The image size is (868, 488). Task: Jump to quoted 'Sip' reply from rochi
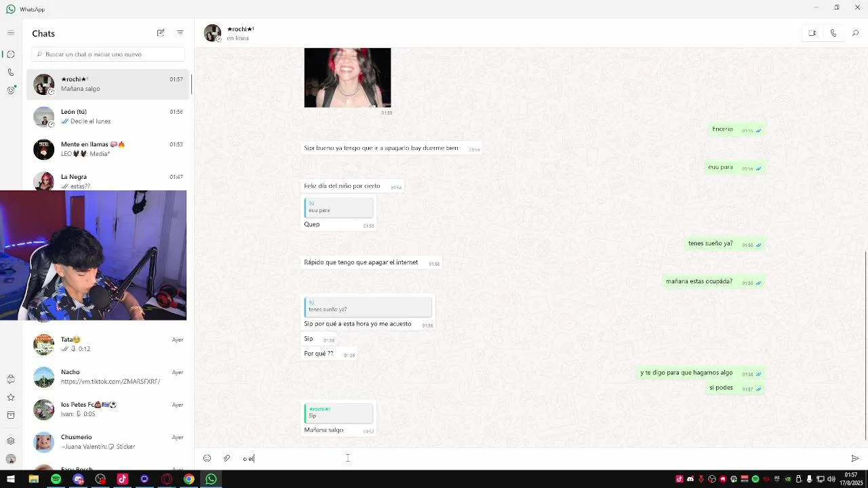point(338,413)
